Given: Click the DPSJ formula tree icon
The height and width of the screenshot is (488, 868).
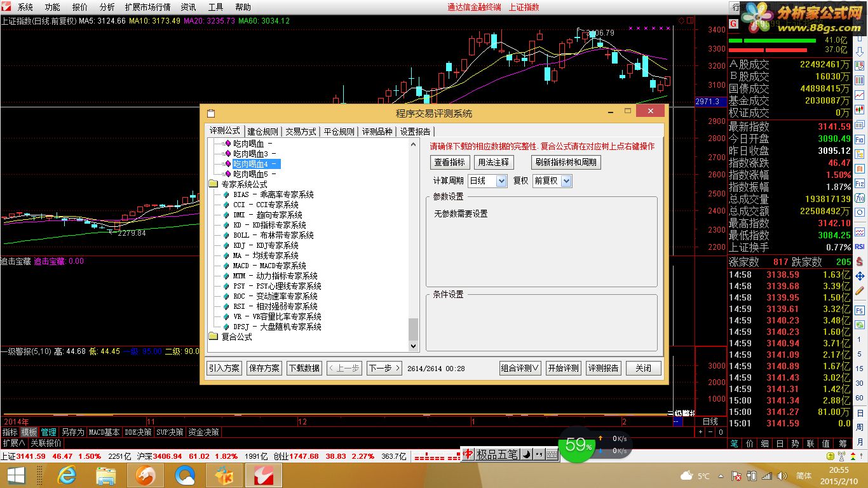Looking at the screenshot, I should coord(226,327).
